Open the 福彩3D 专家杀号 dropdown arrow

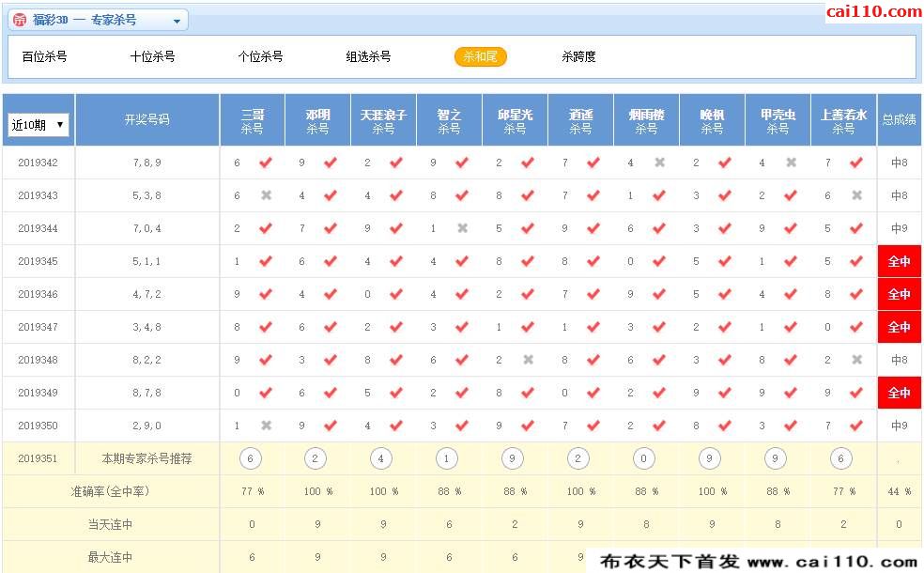click(x=177, y=22)
